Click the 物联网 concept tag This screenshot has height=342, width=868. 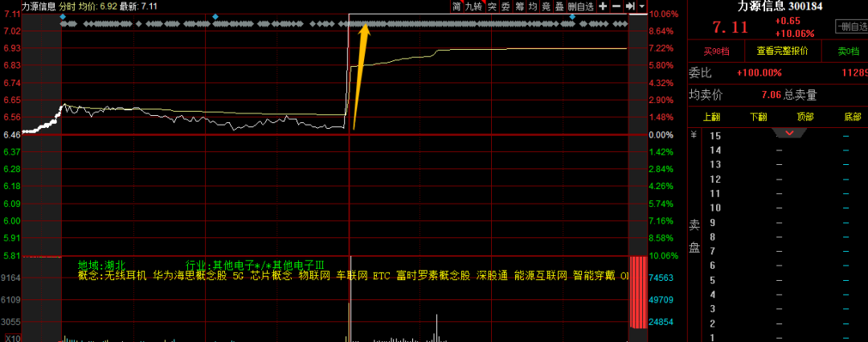[x=314, y=275]
